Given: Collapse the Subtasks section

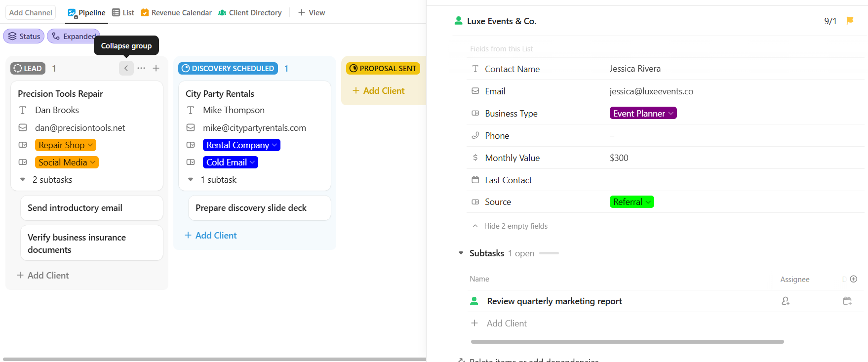Looking at the screenshot, I should click(x=461, y=253).
